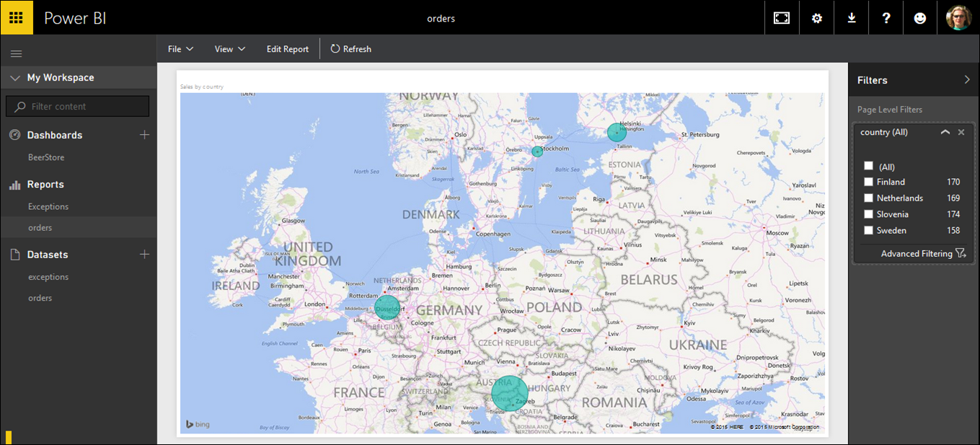The height and width of the screenshot is (445, 980).
Task: Open the orders dataset
Action: (40, 298)
